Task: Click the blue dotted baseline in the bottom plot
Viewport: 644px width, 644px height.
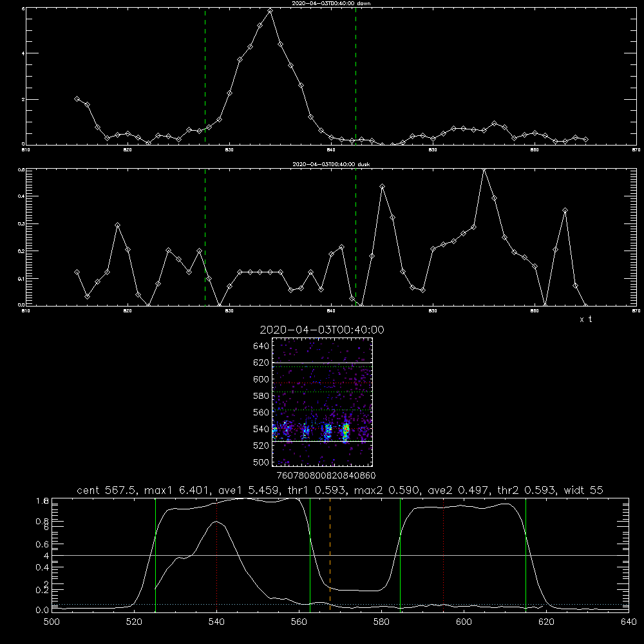Action: coord(340,604)
